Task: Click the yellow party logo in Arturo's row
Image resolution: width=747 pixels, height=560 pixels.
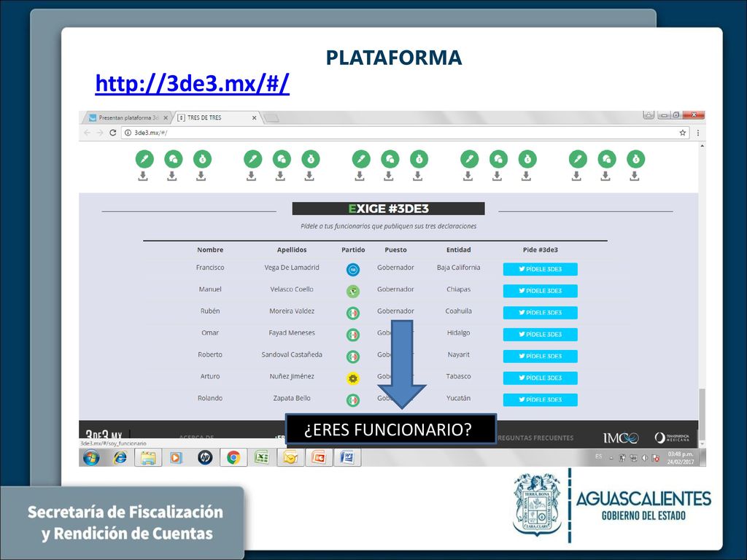Action: click(353, 378)
